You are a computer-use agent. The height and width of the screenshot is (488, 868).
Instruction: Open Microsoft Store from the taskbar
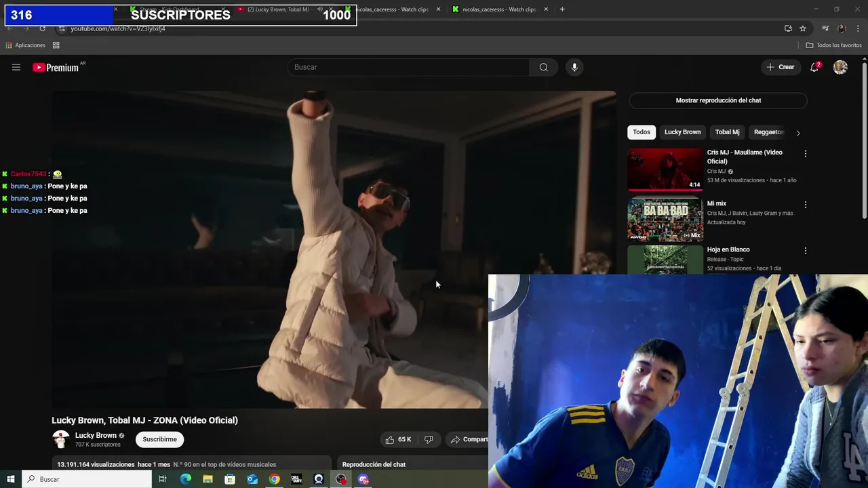[x=230, y=479]
